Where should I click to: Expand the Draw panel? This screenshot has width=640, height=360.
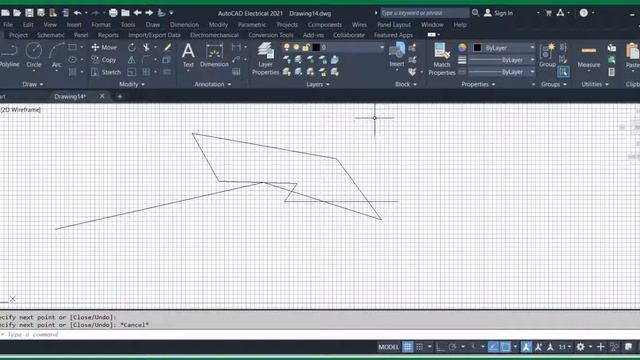click(33, 84)
